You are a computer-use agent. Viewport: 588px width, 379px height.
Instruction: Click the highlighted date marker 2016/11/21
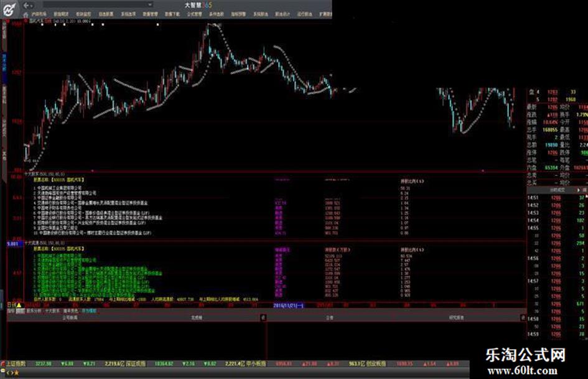pyautogui.click(x=288, y=306)
